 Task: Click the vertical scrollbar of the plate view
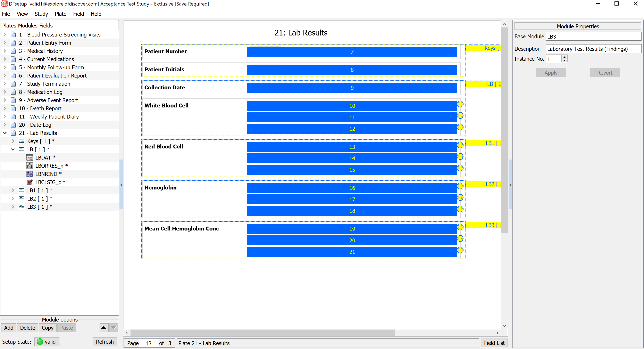[504, 130]
